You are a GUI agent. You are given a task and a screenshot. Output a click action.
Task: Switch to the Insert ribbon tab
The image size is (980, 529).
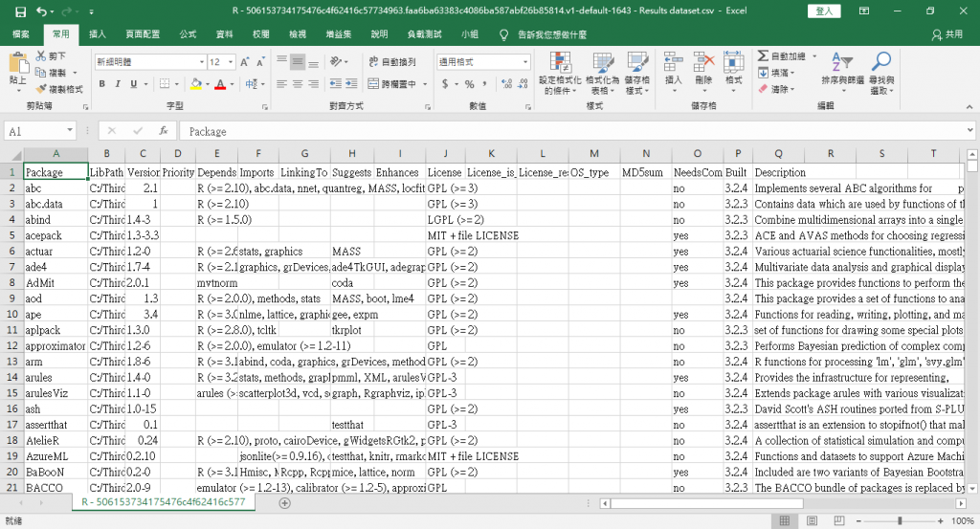click(x=98, y=34)
